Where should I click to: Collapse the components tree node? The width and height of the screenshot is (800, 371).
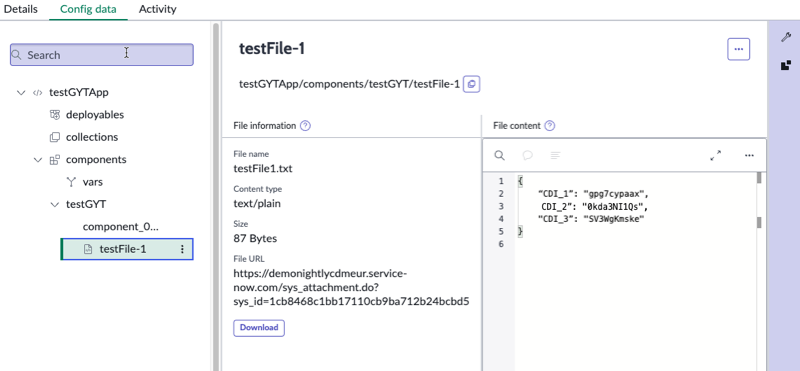tap(38, 160)
